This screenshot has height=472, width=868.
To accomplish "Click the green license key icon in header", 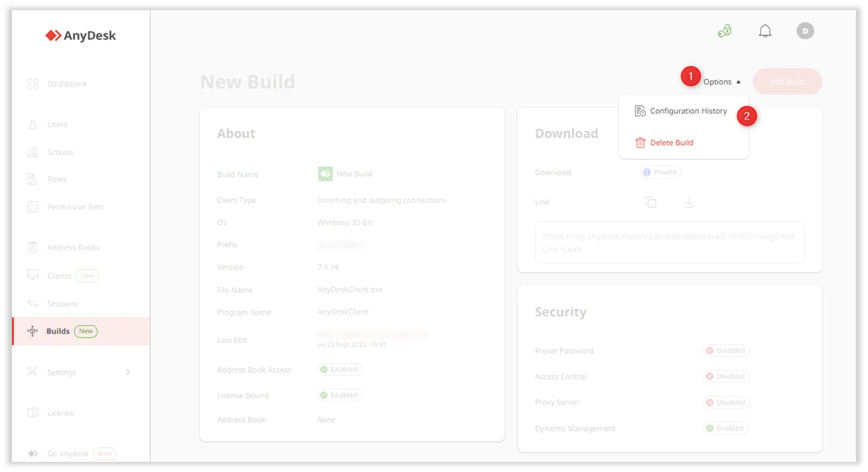I will [724, 31].
